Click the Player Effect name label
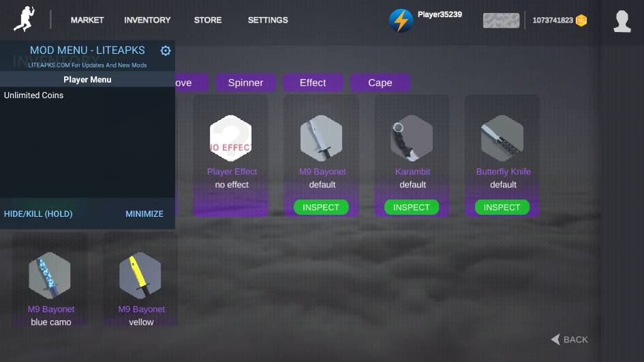 232,172
